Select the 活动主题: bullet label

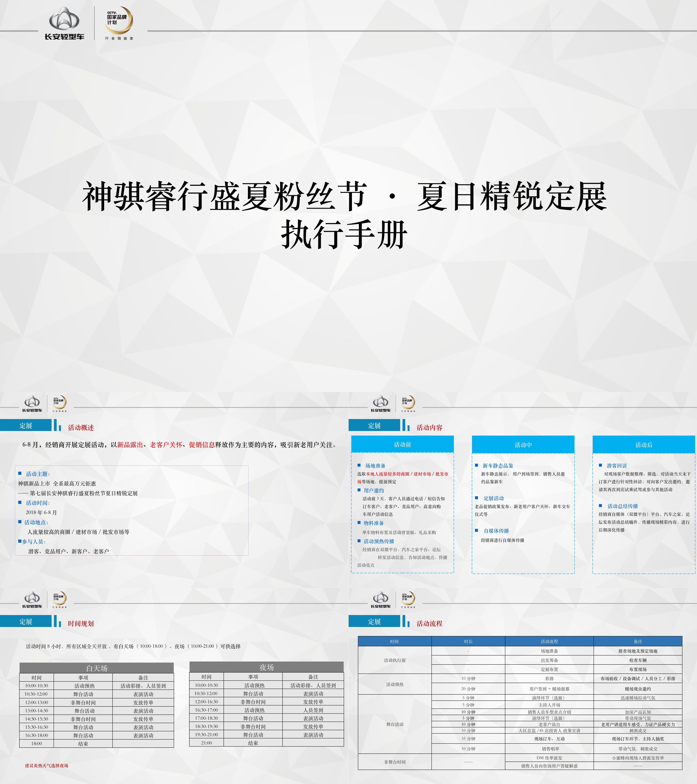tap(38, 474)
